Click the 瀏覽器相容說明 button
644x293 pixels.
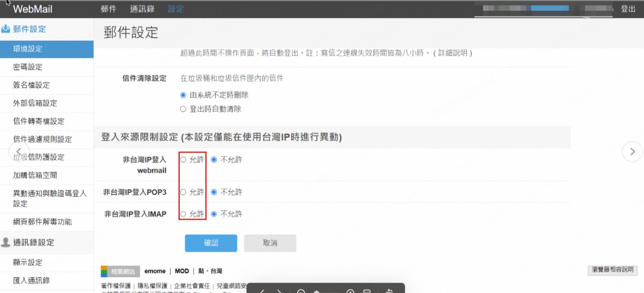point(613,270)
